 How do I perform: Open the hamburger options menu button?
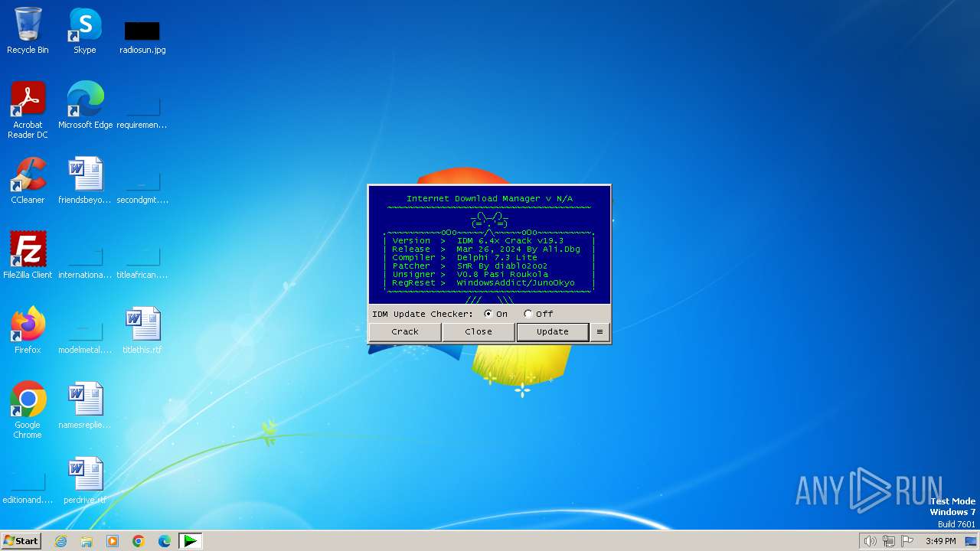tap(599, 331)
